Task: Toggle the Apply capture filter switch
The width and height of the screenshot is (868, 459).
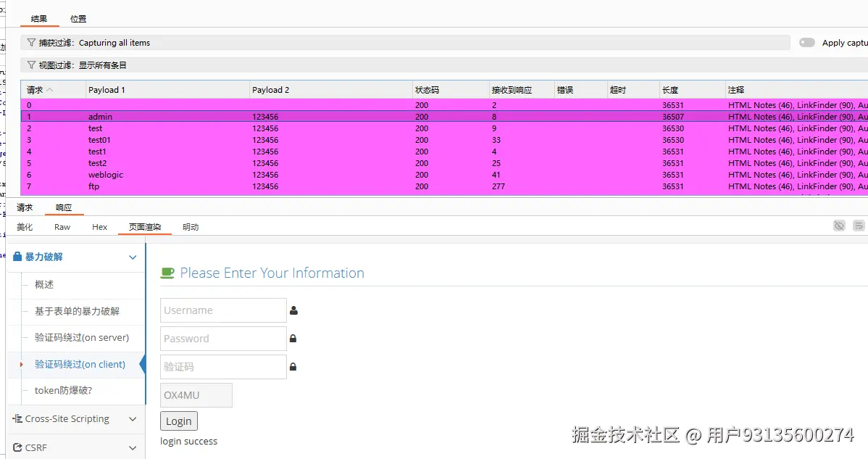Action: [x=807, y=43]
